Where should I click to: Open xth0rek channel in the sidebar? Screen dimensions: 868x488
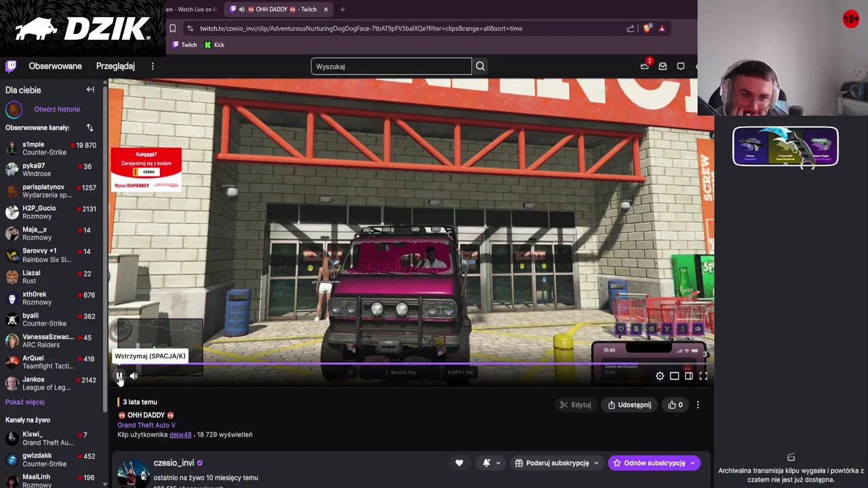[x=52, y=298]
